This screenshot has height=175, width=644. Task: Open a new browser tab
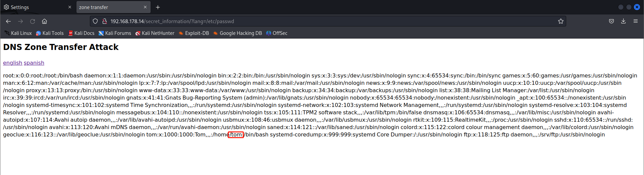[x=158, y=7]
